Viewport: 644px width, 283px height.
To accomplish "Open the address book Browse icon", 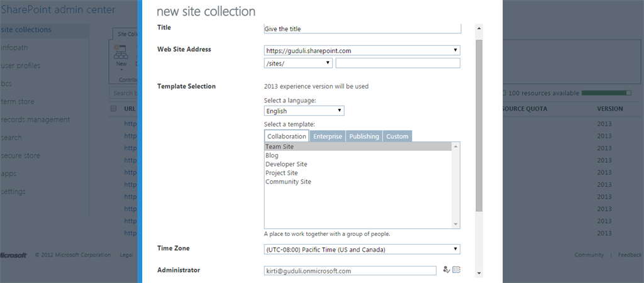I will 457,270.
